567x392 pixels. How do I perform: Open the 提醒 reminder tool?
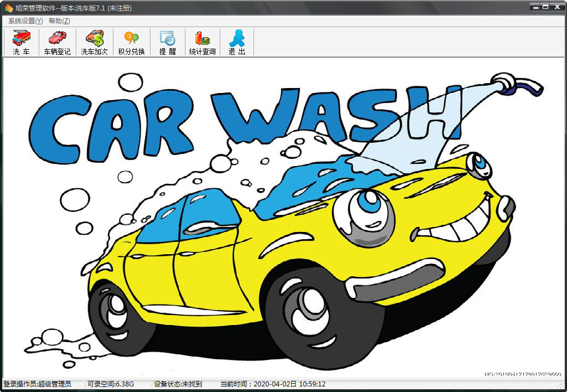(167, 43)
